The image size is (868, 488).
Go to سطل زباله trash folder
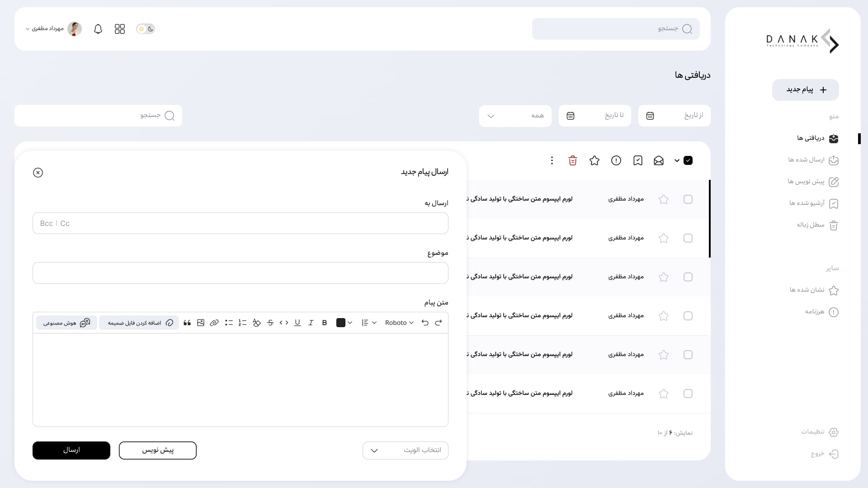(816, 225)
